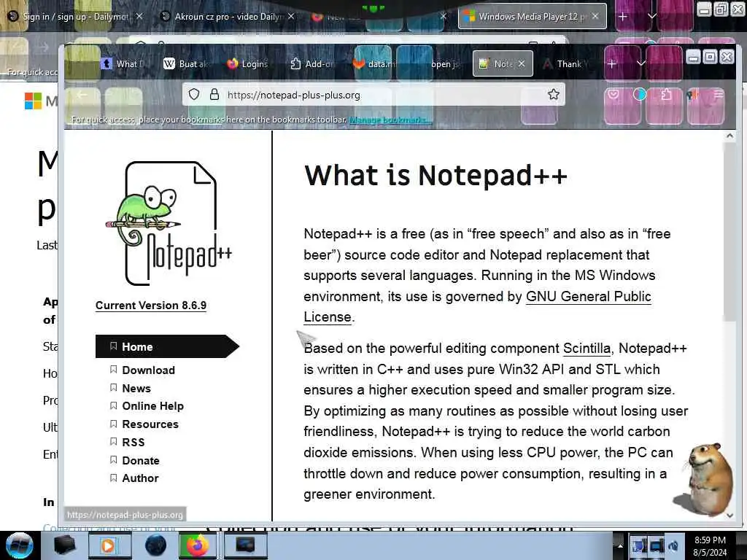
Task: Click the page scrollbar down arrow
Action: coord(729,516)
